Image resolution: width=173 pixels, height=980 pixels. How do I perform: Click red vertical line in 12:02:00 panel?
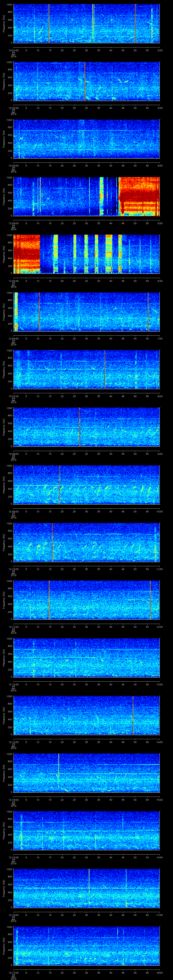click(x=85, y=81)
